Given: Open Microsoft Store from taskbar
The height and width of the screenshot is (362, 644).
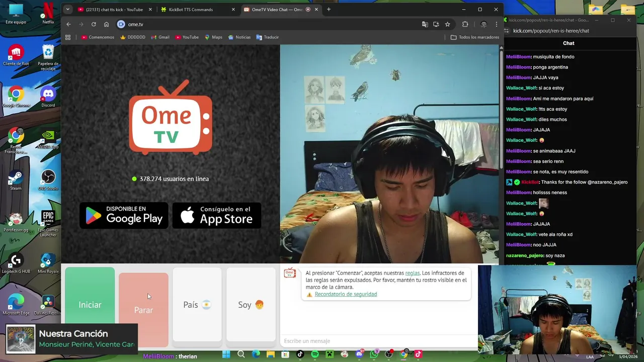Looking at the screenshot, I should click(285, 354).
